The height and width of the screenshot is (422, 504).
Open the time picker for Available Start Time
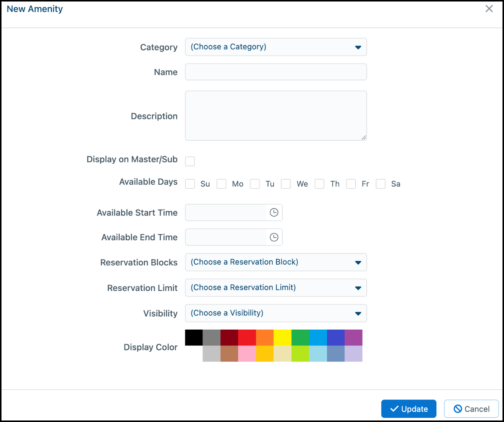pos(274,213)
